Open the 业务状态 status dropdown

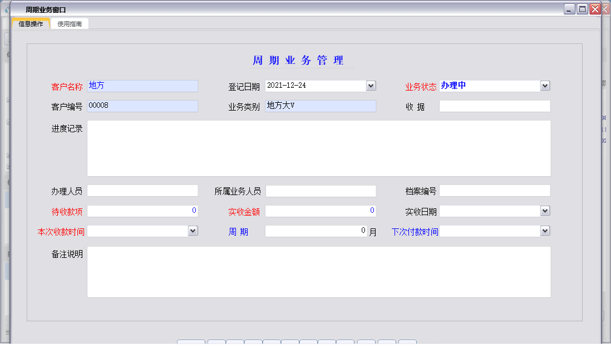tap(544, 86)
